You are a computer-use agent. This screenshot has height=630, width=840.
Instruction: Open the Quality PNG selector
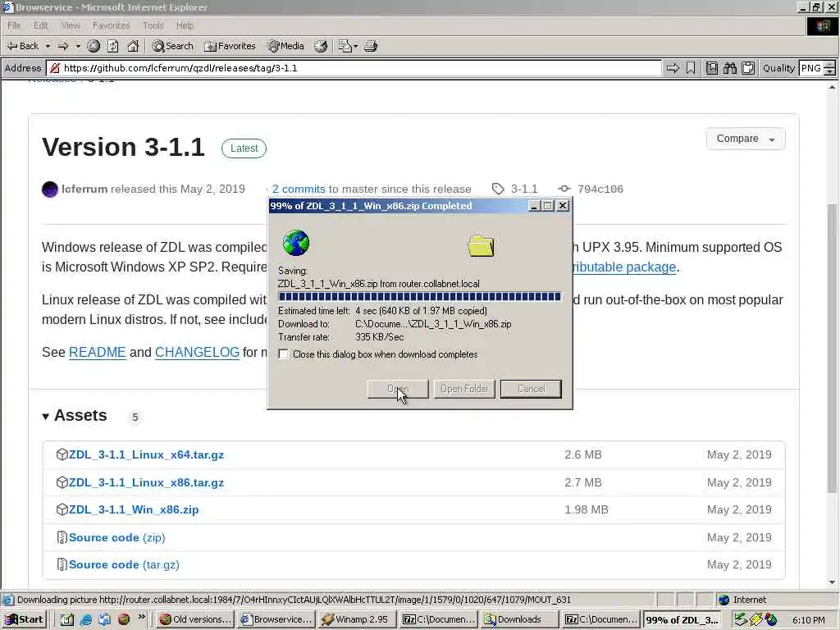[817, 68]
